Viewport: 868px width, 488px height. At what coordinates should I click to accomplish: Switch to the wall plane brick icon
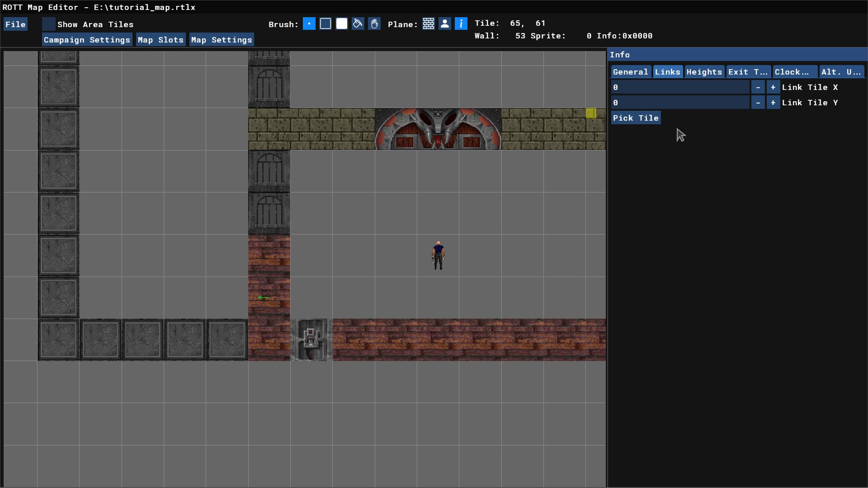429,24
